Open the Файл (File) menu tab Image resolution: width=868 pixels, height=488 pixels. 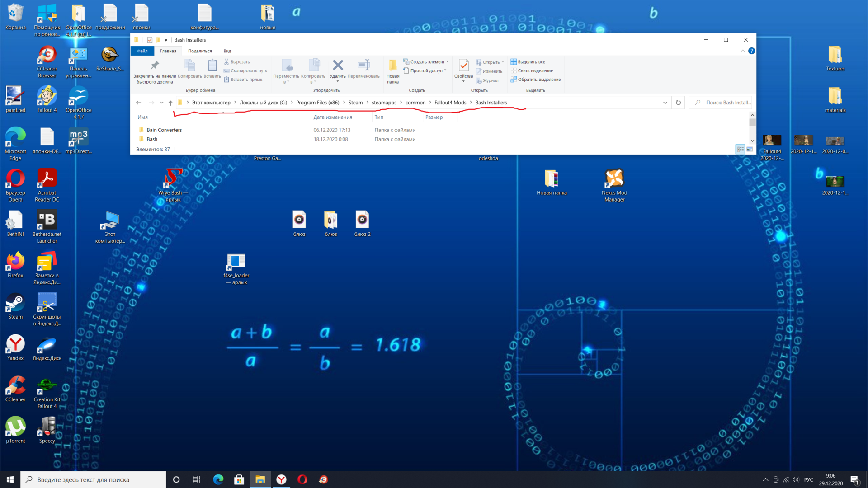142,51
